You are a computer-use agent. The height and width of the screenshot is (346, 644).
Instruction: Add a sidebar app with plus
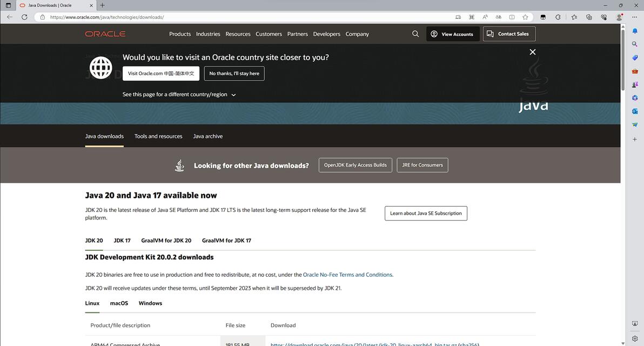coord(635,139)
